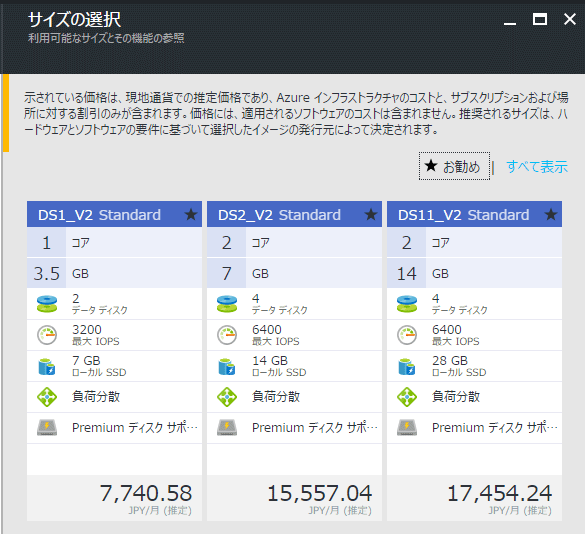Click 負荷分散 text in DS1_V2 card
Viewport: 585px width, 534px height.
pos(96,397)
